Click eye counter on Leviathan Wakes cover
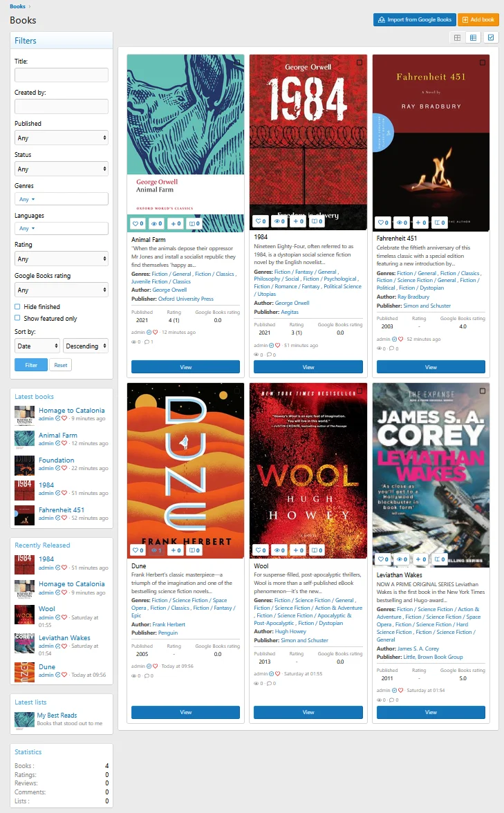504x813 pixels. (x=402, y=559)
